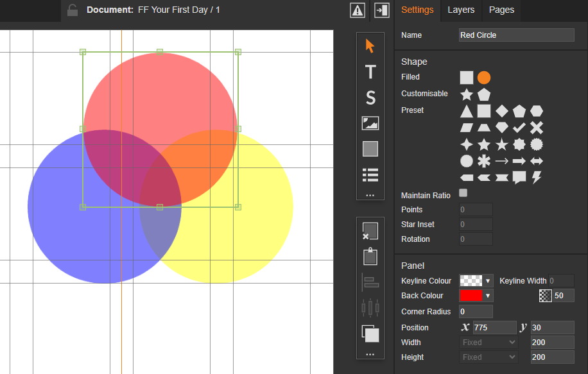Expand the Back Colour dropdown arrow
Viewport: 588px width, 374px height.
[x=489, y=296]
